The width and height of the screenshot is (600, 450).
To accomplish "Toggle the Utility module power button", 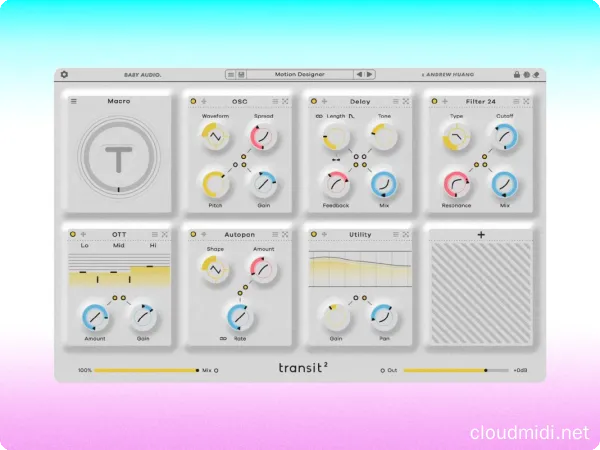I will click(x=314, y=234).
